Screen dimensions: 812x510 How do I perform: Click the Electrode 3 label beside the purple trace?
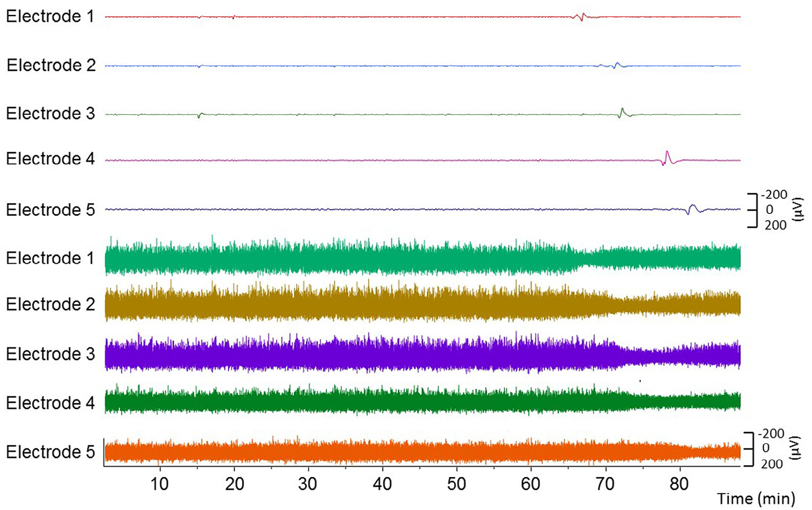[50, 354]
